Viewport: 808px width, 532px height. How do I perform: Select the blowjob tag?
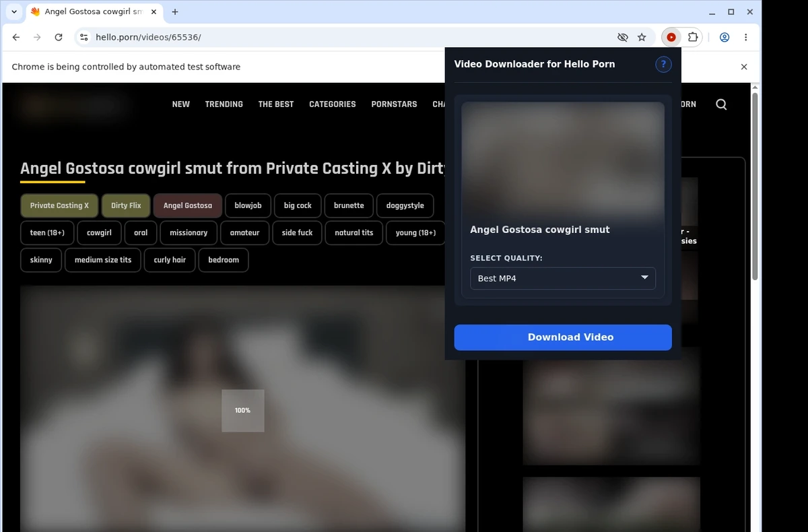(248, 205)
